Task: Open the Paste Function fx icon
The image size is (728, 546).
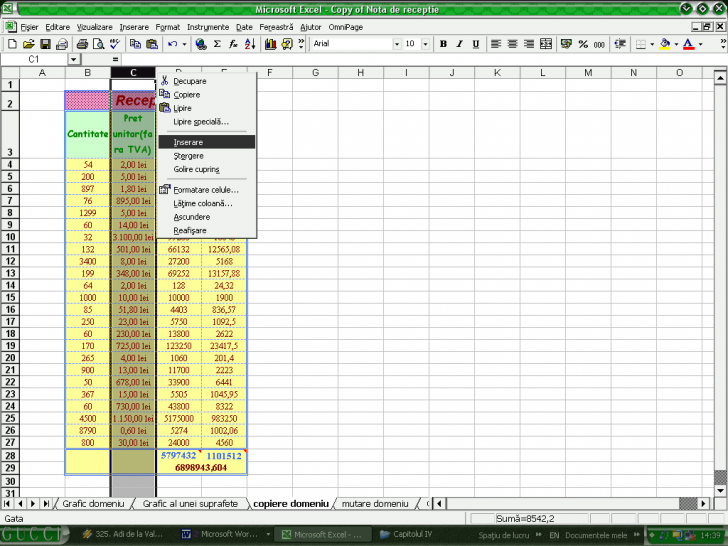Action: click(233, 44)
